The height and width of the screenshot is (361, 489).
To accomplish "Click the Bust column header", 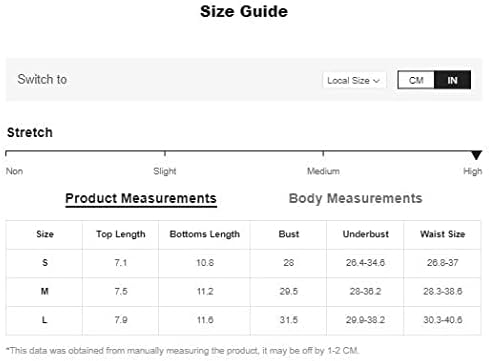I will [x=289, y=234].
